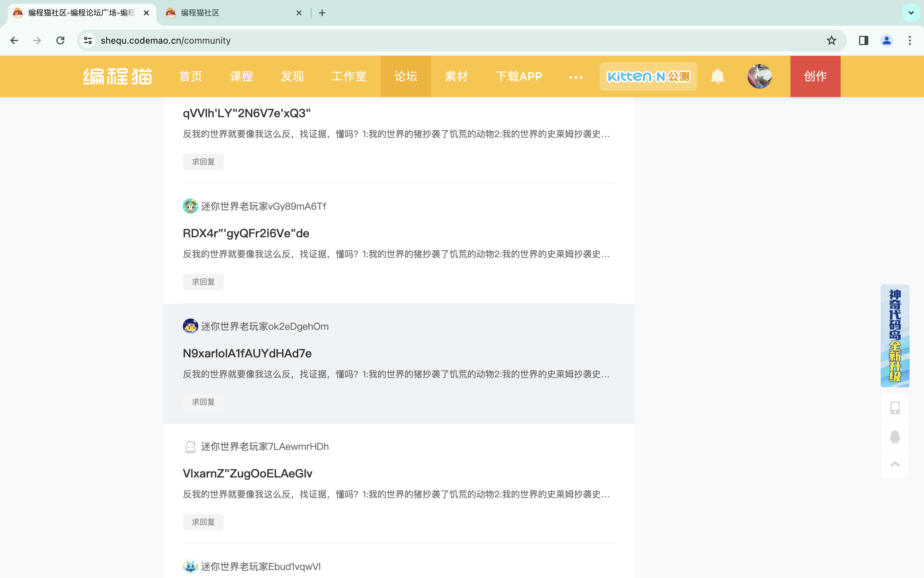
Task: Click the back-to-top arrow icon
Action: point(895,464)
